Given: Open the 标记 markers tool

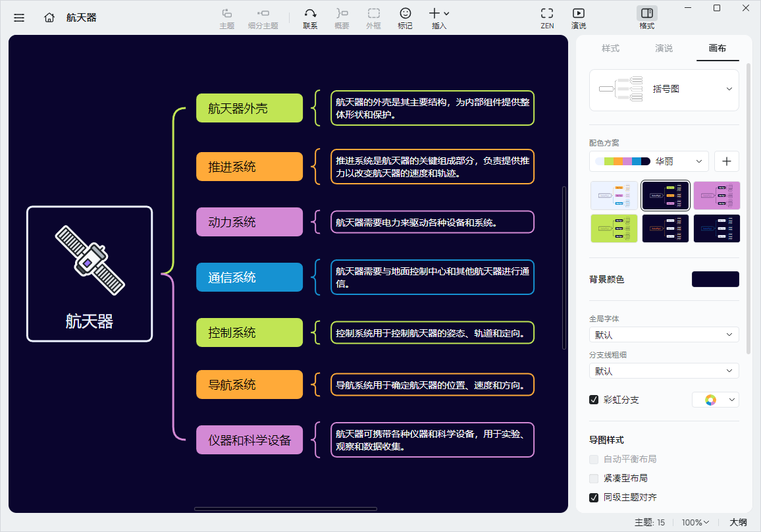Looking at the screenshot, I should (x=405, y=18).
